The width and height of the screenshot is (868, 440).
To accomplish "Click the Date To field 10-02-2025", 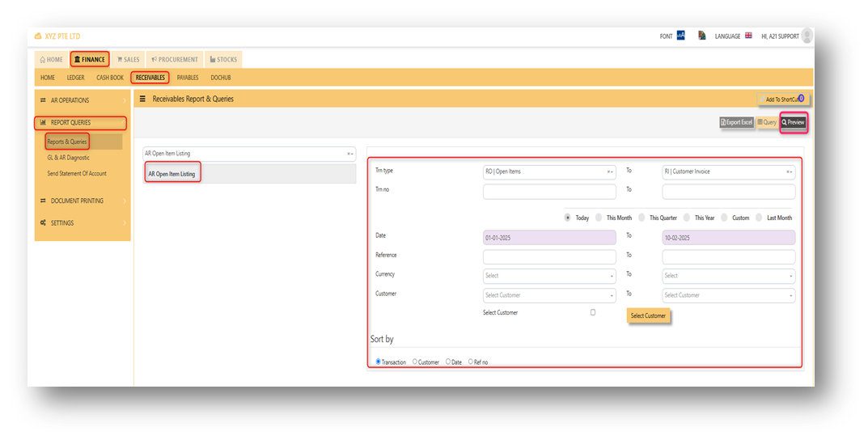I will (729, 238).
